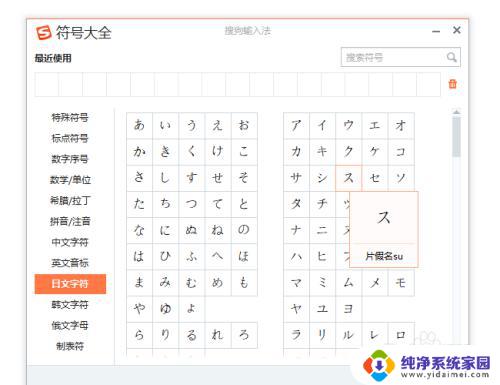
Task: Click the search magnifier icon
Action: point(452,57)
